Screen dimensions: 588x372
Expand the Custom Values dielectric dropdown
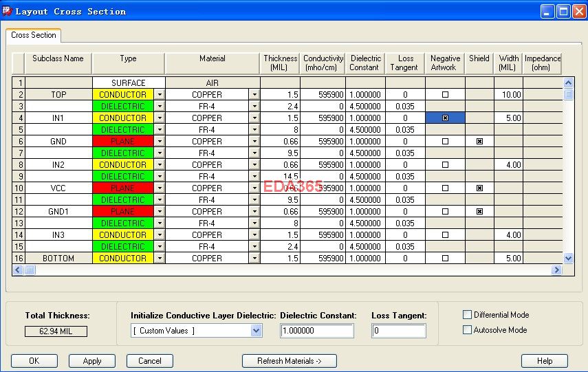[x=257, y=331]
